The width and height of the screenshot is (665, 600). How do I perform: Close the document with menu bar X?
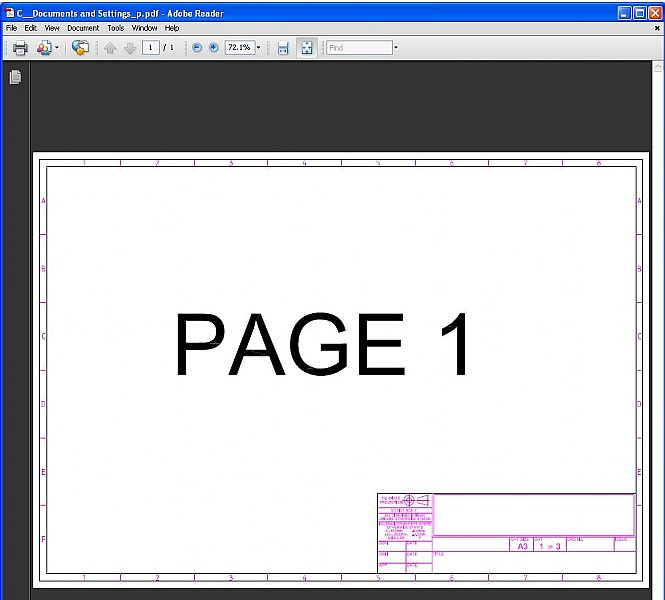[x=657, y=28]
